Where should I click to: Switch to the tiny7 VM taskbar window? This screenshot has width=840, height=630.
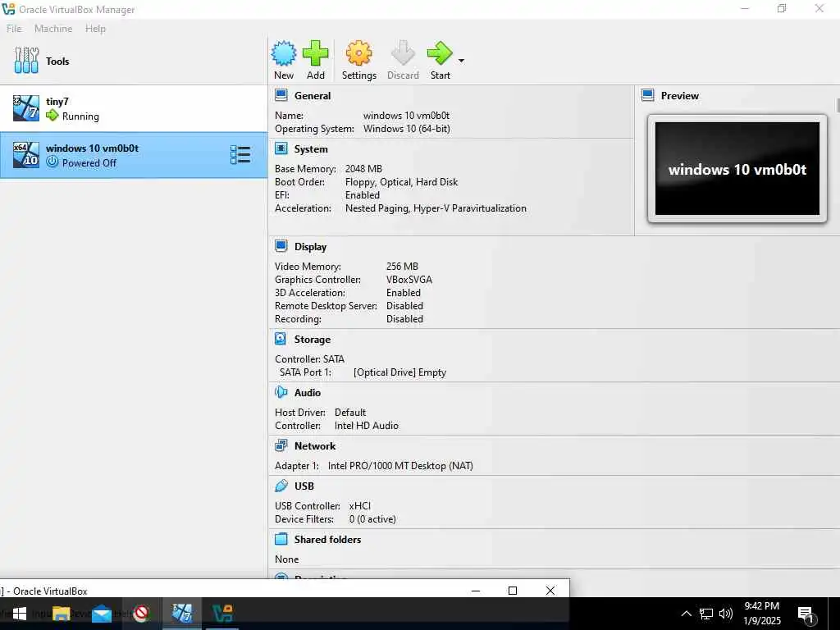tap(181, 614)
